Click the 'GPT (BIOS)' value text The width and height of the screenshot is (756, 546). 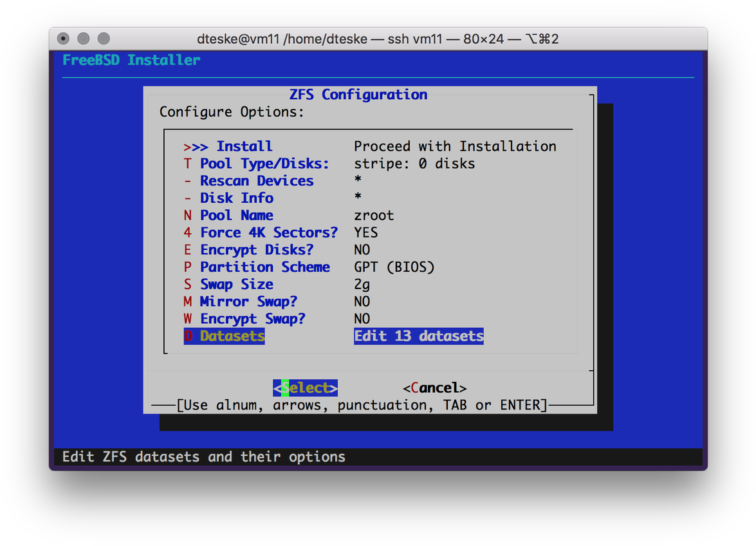[x=394, y=267]
